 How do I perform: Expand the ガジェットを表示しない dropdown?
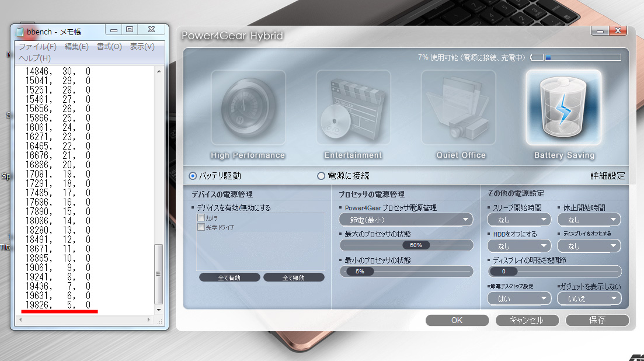(589, 298)
